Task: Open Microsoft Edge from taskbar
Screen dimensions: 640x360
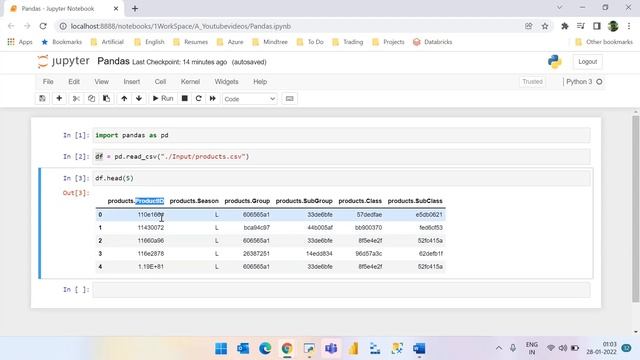Action: click(265, 349)
